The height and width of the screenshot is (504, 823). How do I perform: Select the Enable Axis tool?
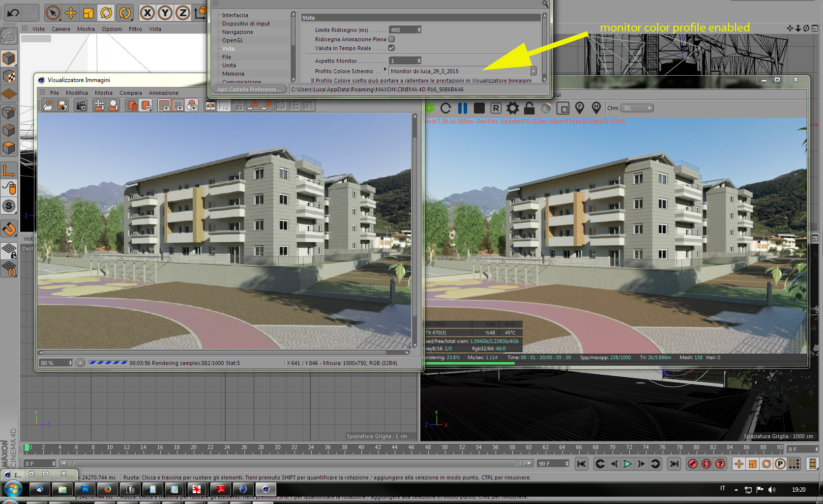(x=9, y=170)
